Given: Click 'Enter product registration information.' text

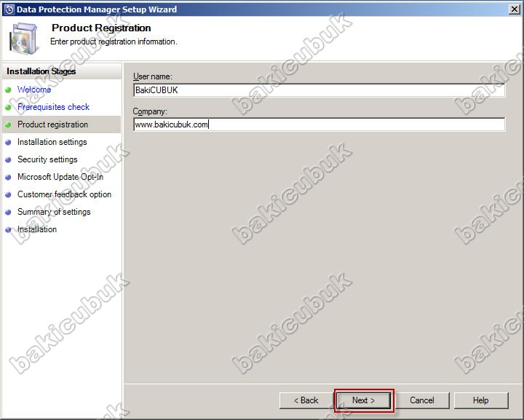Looking at the screenshot, I should (114, 41).
